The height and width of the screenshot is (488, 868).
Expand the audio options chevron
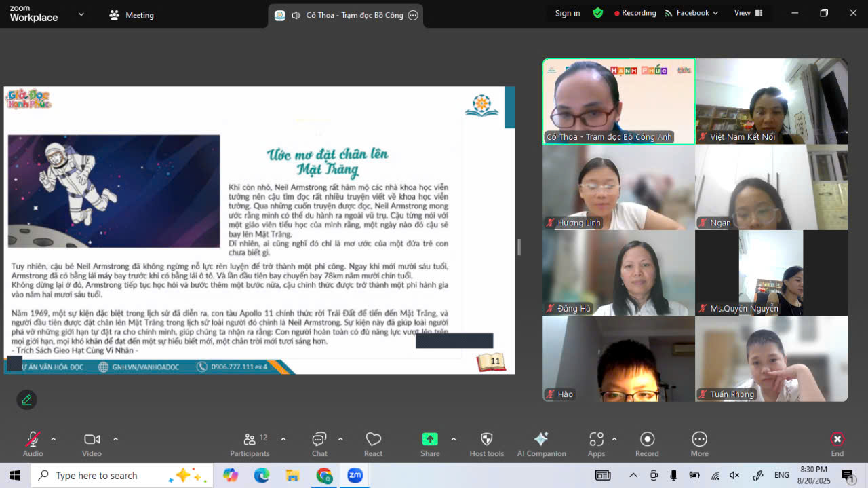[x=54, y=439]
